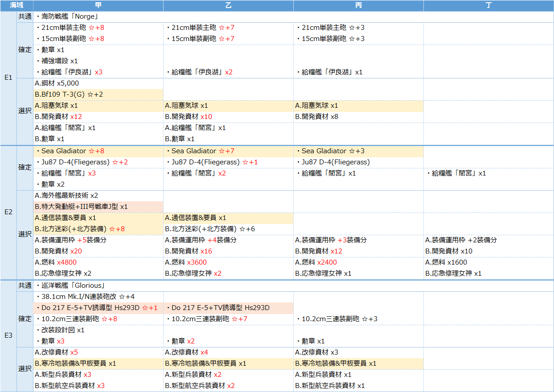Click the B.特大発動艇+III号戦車J型 x1 cell

(81, 207)
